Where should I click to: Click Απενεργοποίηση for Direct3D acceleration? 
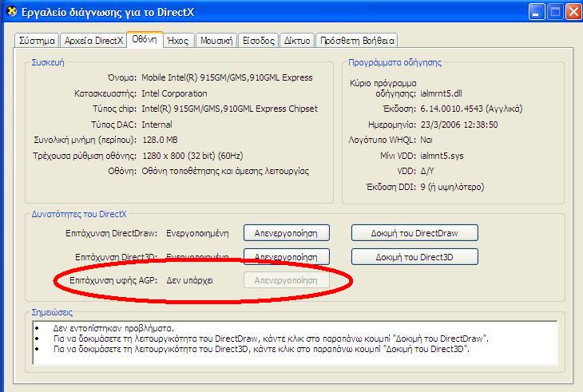286,257
